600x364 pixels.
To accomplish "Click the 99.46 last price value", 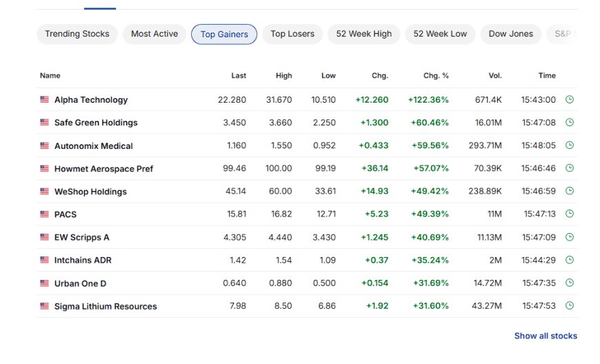I will click(234, 168).
